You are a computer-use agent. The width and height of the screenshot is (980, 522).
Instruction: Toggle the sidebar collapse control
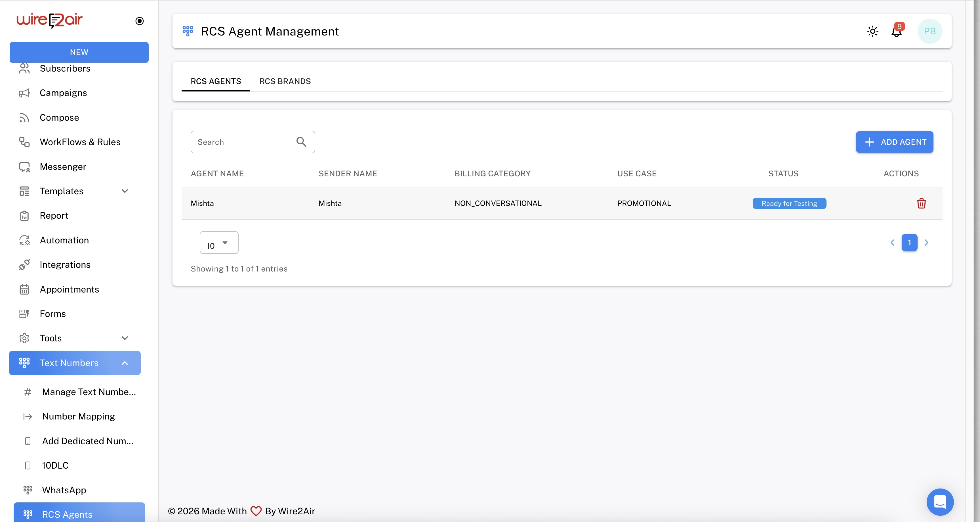point(139,21)
